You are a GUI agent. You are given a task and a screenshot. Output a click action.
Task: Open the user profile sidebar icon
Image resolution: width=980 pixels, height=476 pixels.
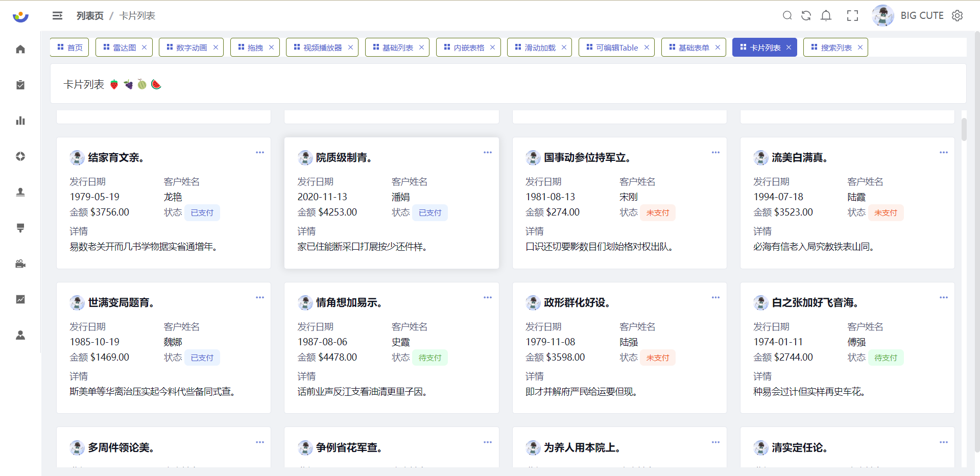(x=20, y=335)
